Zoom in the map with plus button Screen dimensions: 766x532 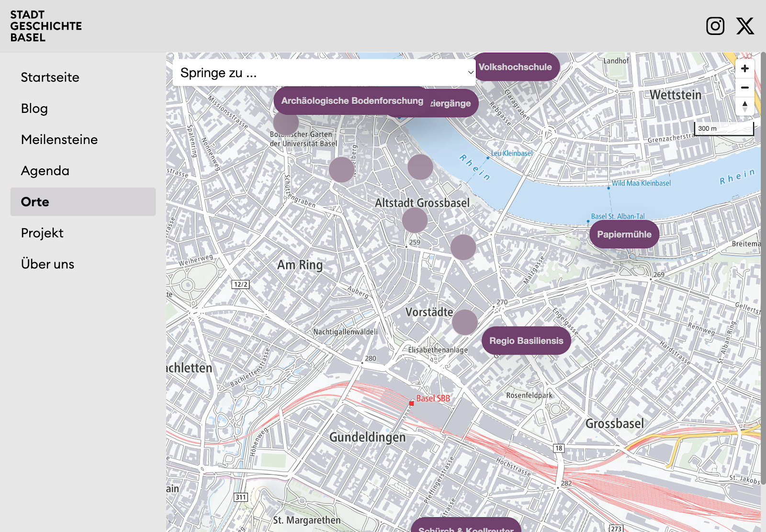(744, 69)
